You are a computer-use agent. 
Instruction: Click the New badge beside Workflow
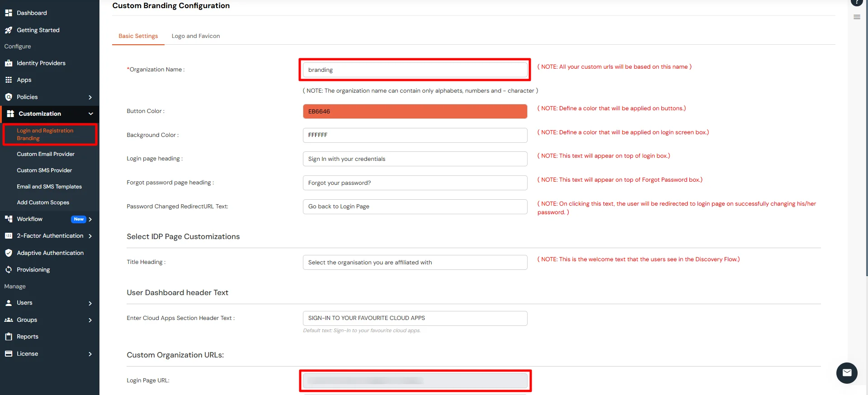pos(79,219)
